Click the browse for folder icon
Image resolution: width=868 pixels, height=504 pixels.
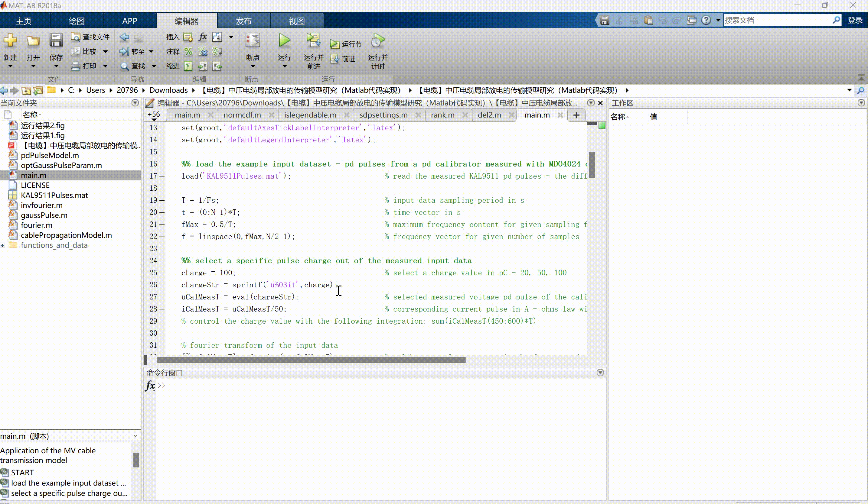[38, 90]
